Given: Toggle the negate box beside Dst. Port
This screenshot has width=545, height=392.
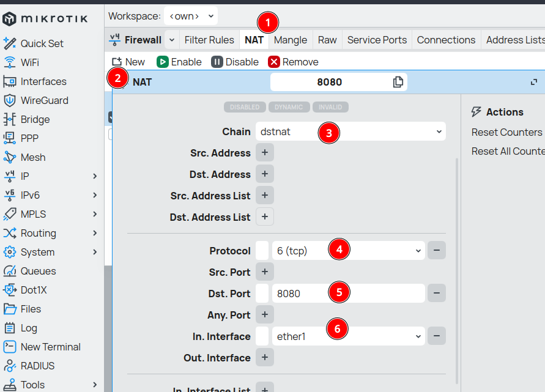Looking at the screenshot, I should point(262,293).
